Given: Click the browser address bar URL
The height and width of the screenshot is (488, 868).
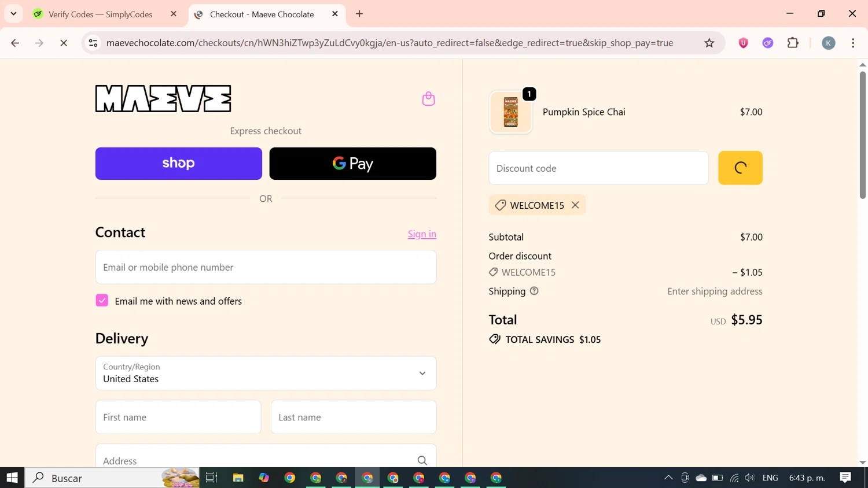Looking at the screenshot, I should [389, 43].
